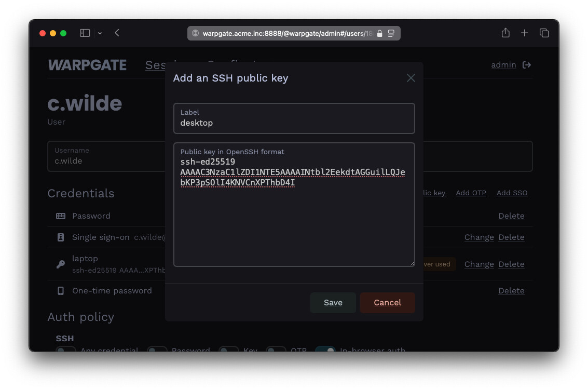The width and height of the screenshot is (588, 390).
Task: Close the Add SSH public key dialog
Action: pos(411,78)
